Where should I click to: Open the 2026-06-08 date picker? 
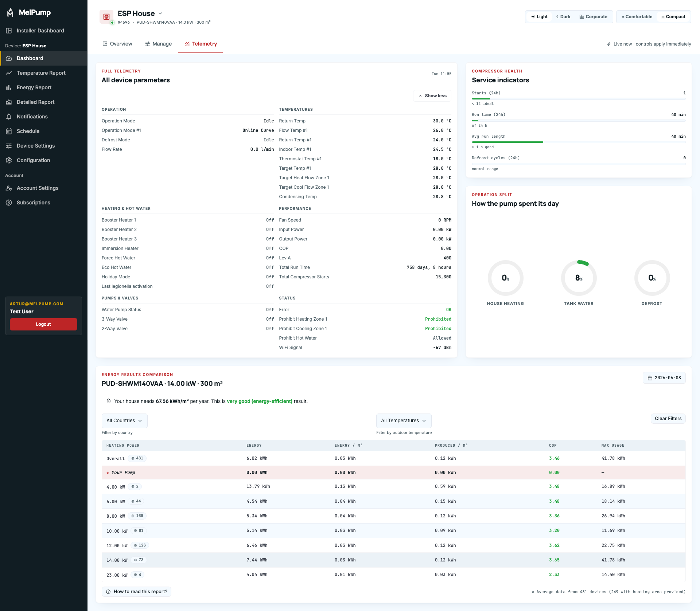point(664,378)
